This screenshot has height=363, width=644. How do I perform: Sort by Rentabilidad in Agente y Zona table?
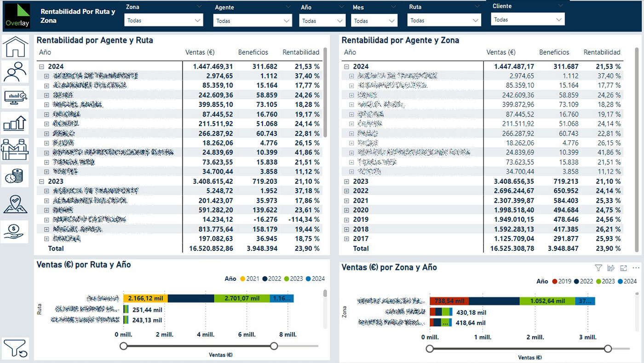[602, 52]
